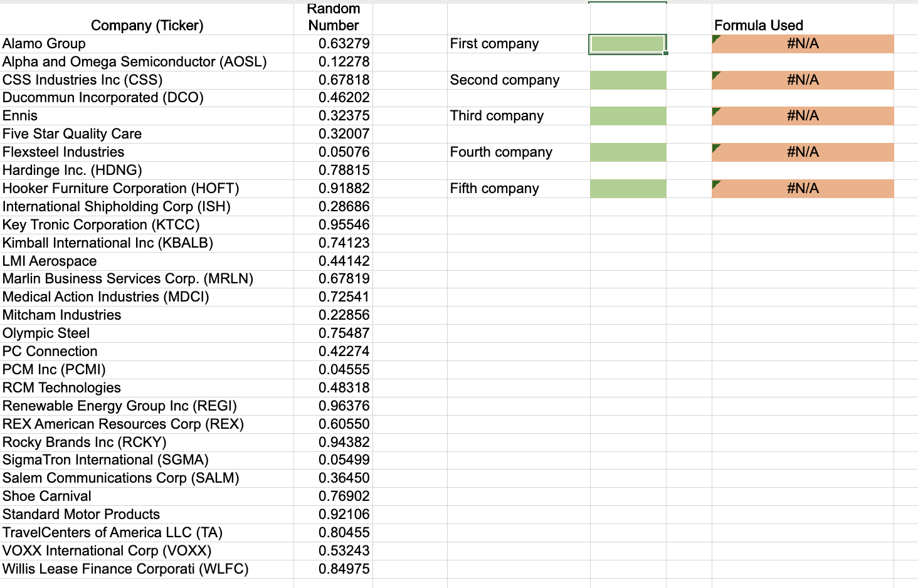Click the #N/A formula cell for Third company
Viewport: 918px width, 588px height.
point(803,116)
